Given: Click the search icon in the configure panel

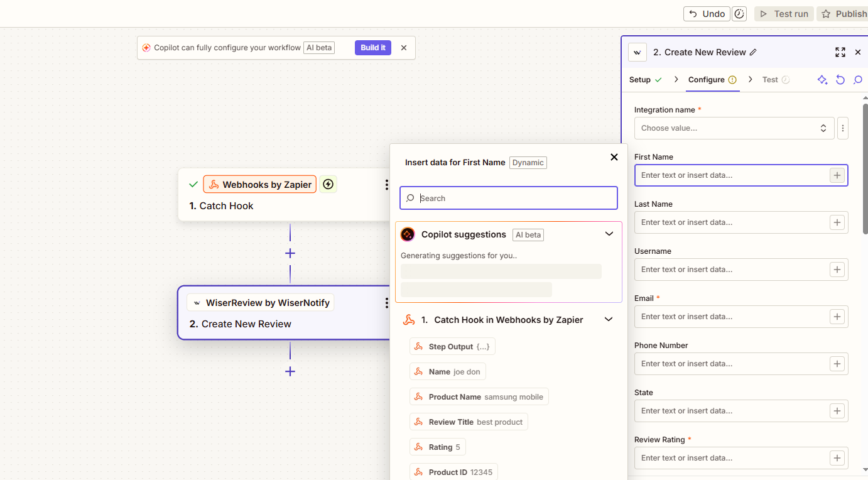Looking at the screenshot, I should pos(858,80).
